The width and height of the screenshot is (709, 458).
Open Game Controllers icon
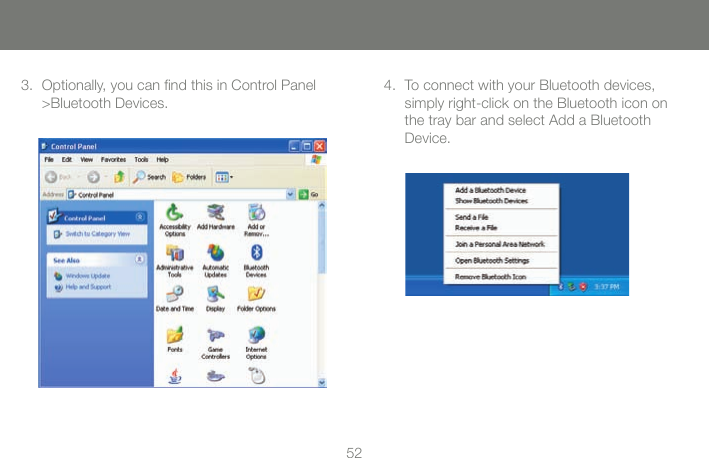[216, 343]
